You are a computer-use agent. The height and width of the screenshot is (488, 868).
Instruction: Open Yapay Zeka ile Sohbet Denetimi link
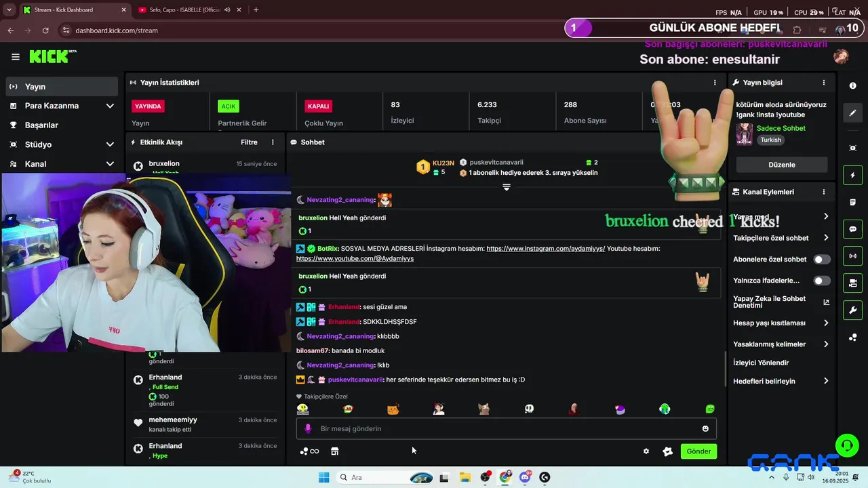[x=781, y=302]
